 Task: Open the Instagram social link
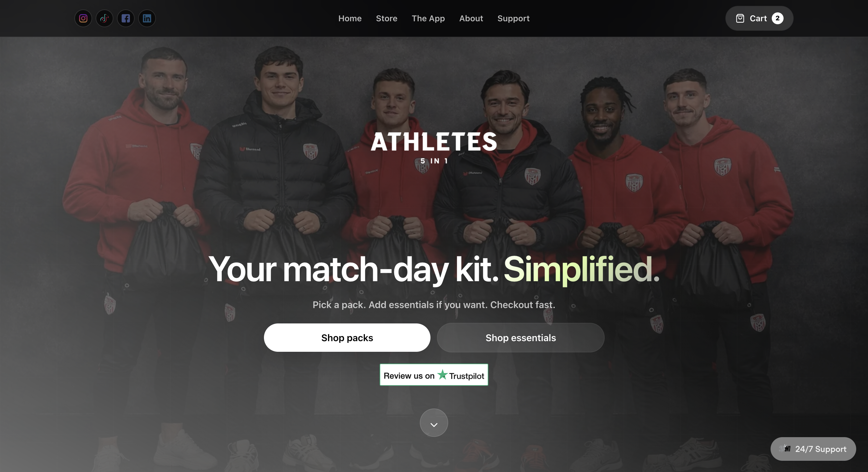(x=83, y=18)
